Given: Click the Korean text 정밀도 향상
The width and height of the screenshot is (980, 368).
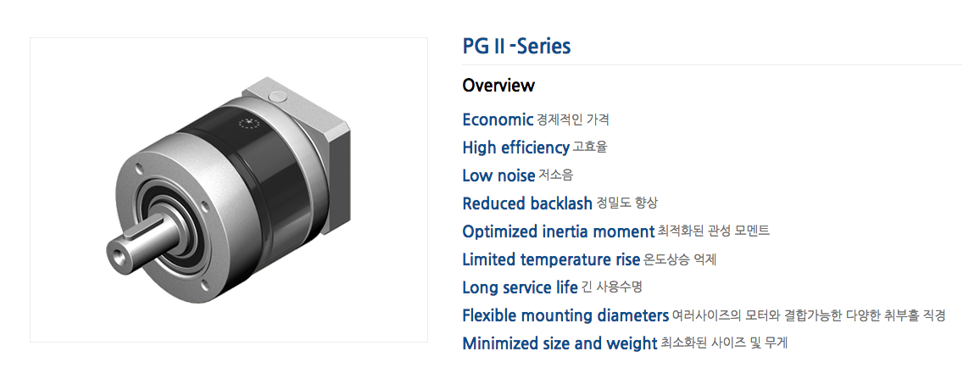Looking at the screenshot, I should click(627, 203).
